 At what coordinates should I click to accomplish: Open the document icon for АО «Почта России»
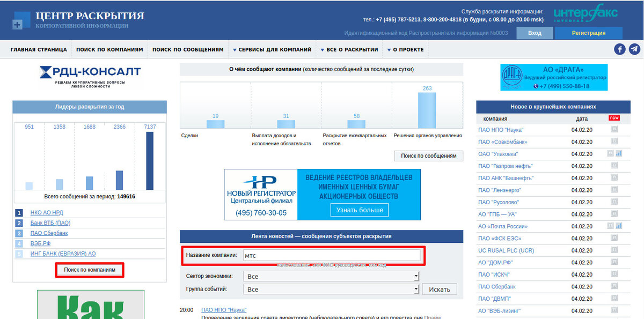click(611, 226)
